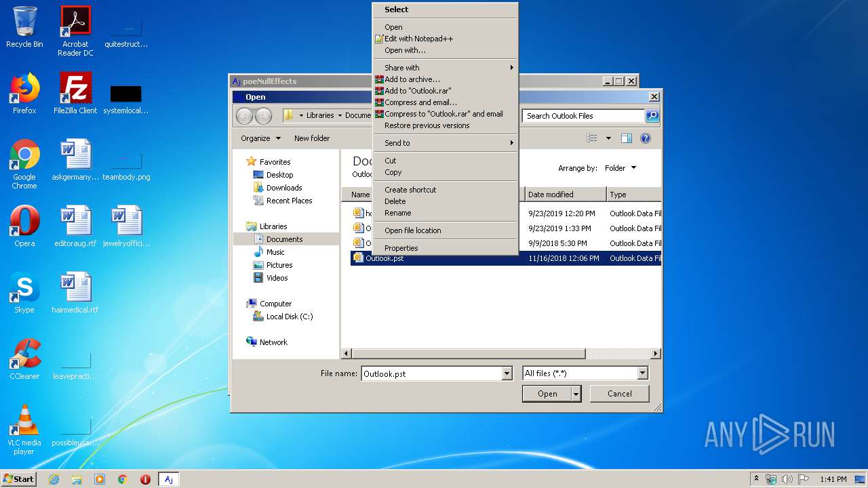Choose Add to archive...
Screen dimensions: 868x488
point(446,79)
